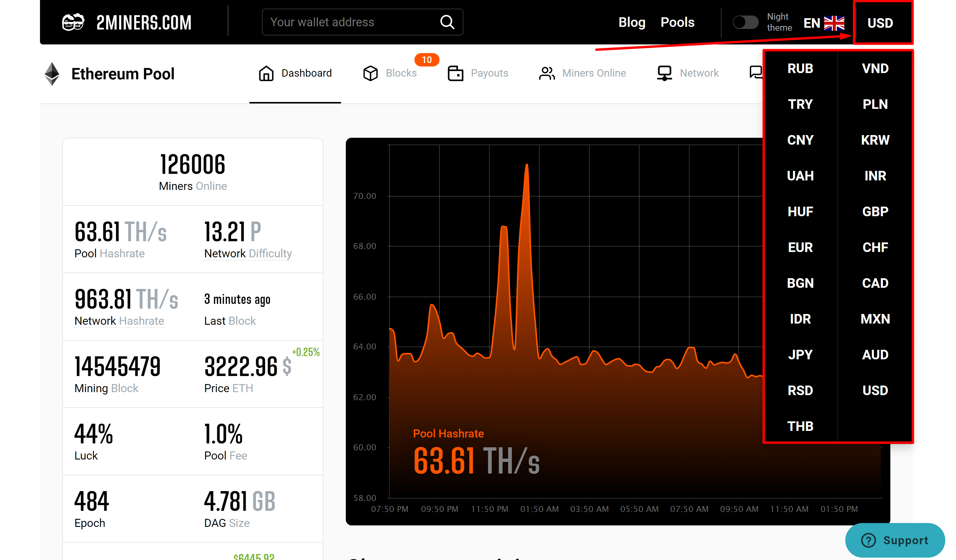Screen dimensions: 956x560
Task: Click the Miners Online people icon
Action: (547, 73)
